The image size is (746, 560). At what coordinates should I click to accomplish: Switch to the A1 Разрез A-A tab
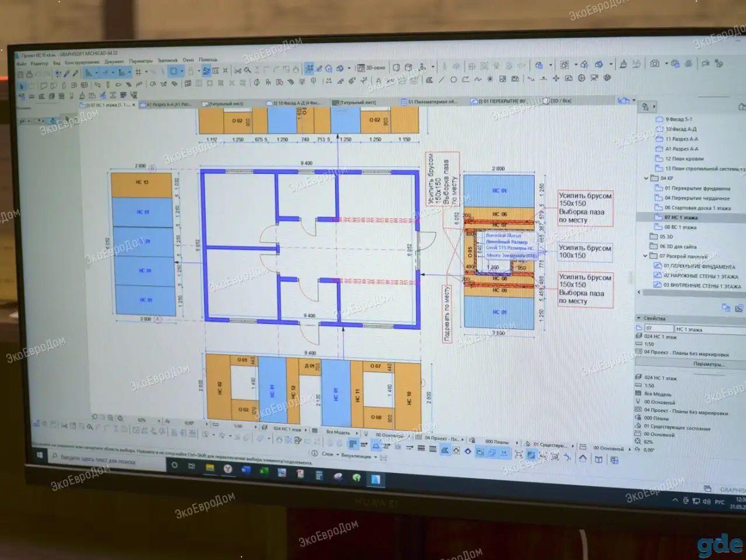(x=166, y=104)
